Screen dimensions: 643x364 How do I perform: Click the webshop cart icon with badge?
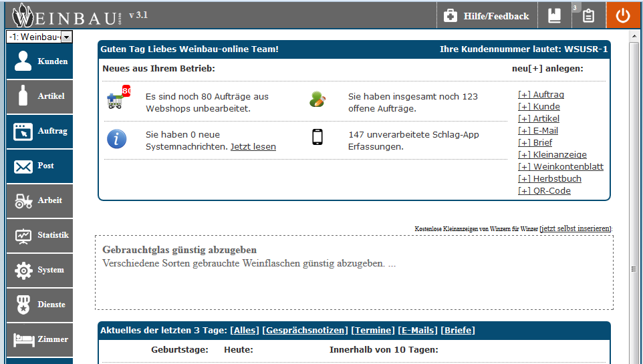coord(118,99)
